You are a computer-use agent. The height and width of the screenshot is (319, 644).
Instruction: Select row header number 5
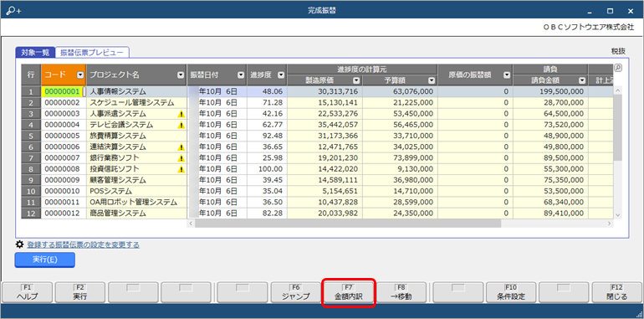31,136
